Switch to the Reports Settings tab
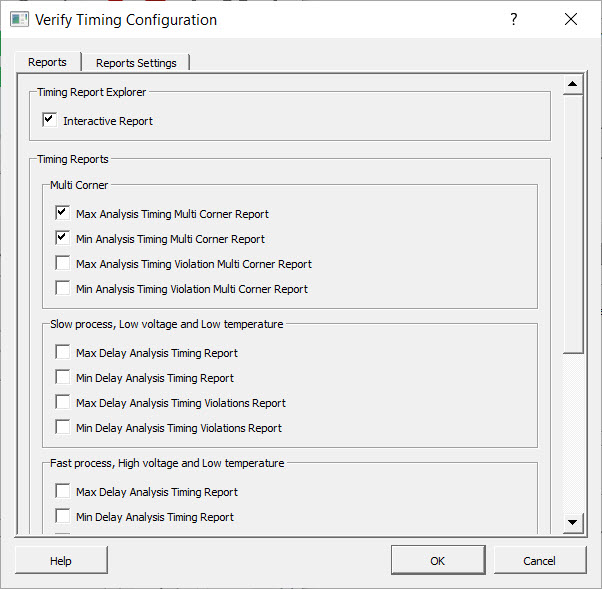The width and height of the screenshot is (602, 589). (x=136, y=63)
